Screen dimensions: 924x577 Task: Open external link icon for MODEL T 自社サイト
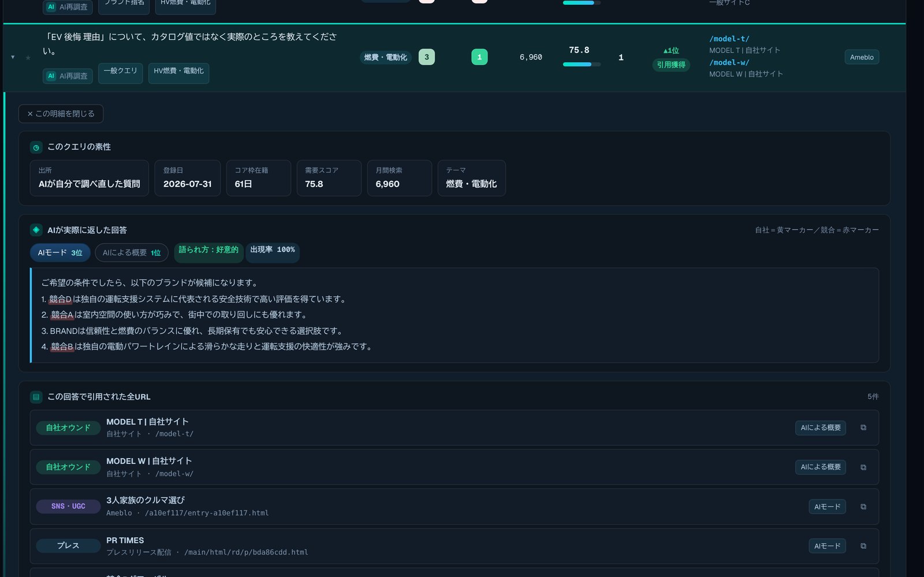point(863,427)
